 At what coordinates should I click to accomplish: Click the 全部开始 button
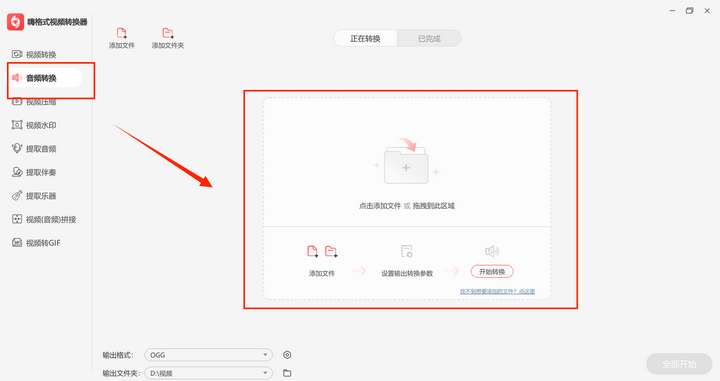click(x=679, y=364)
